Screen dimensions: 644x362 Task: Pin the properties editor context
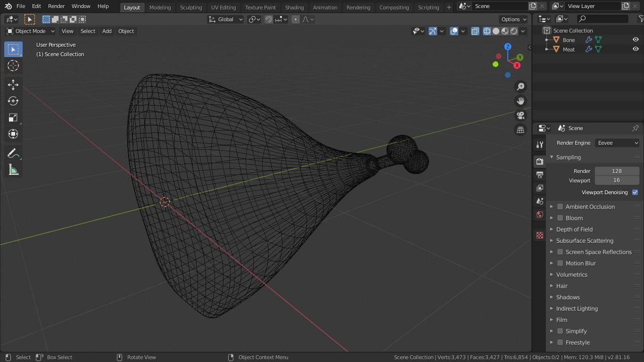click(635, 128)
